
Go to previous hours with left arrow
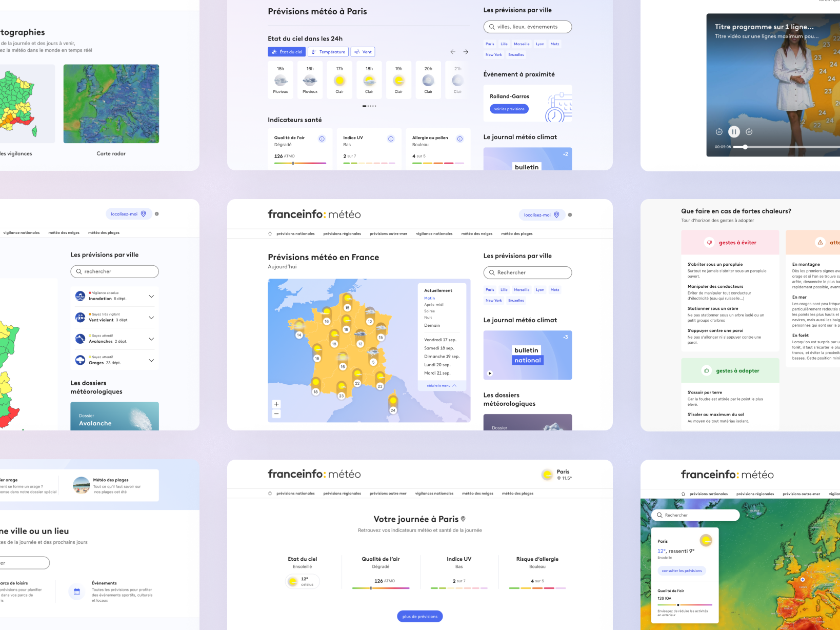(x=453, y=52)
